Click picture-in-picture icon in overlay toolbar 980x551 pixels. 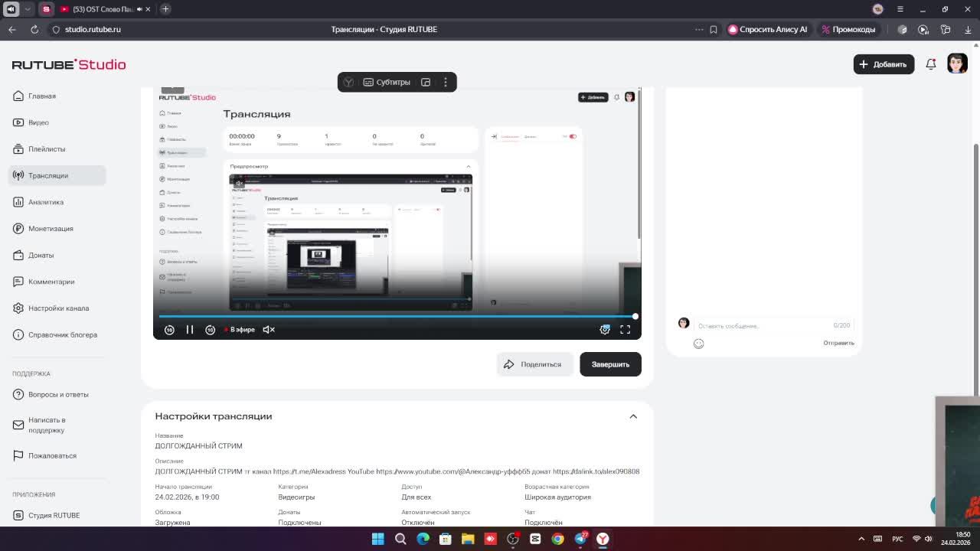coord(426,82)
